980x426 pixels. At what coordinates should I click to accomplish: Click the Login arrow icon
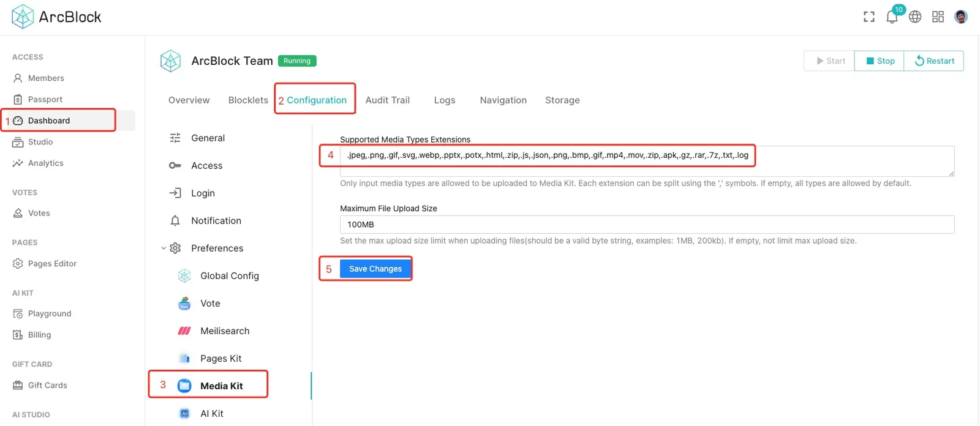[x=175, y=193]
